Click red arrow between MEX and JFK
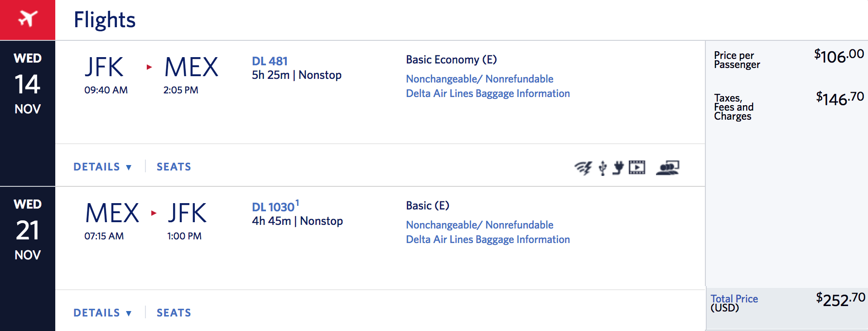The image size is (868, 331). 154,213
